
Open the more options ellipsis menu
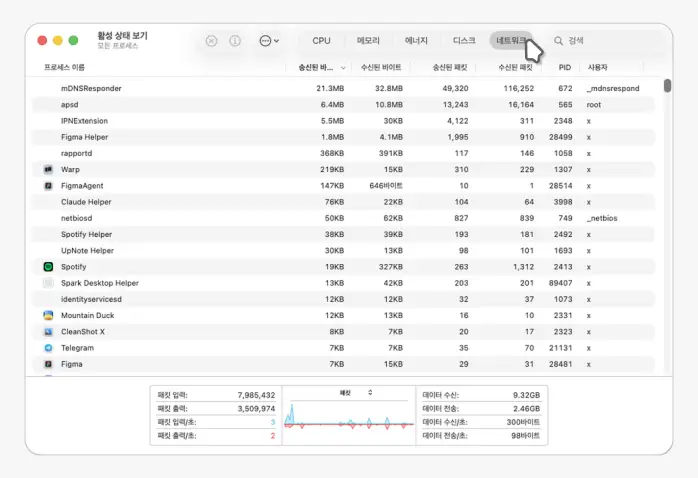pyautogui.click(x=269, y=41)
